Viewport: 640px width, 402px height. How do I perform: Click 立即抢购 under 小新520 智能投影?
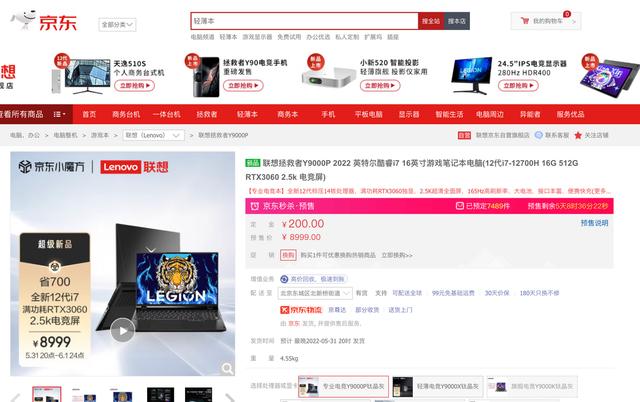coord(380,85)
